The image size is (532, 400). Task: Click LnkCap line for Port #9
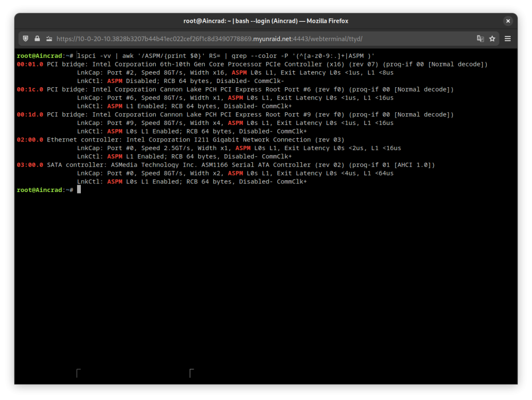(235, 123)
